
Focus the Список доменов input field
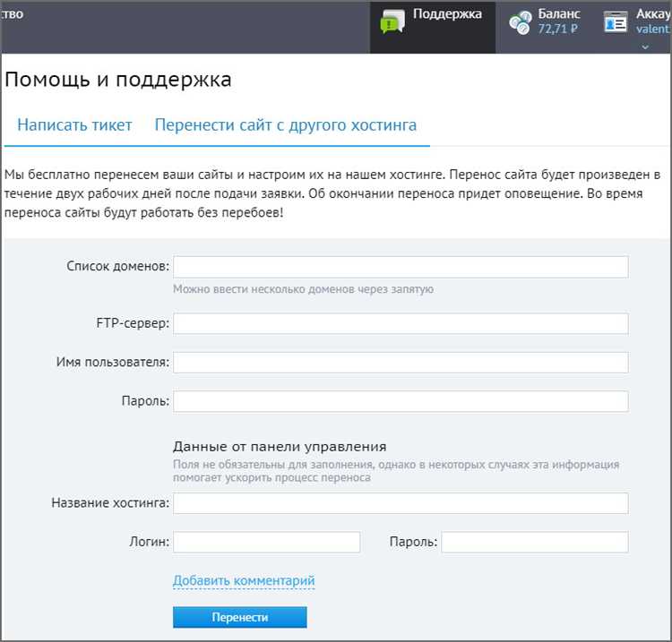(x=401, y=267)
